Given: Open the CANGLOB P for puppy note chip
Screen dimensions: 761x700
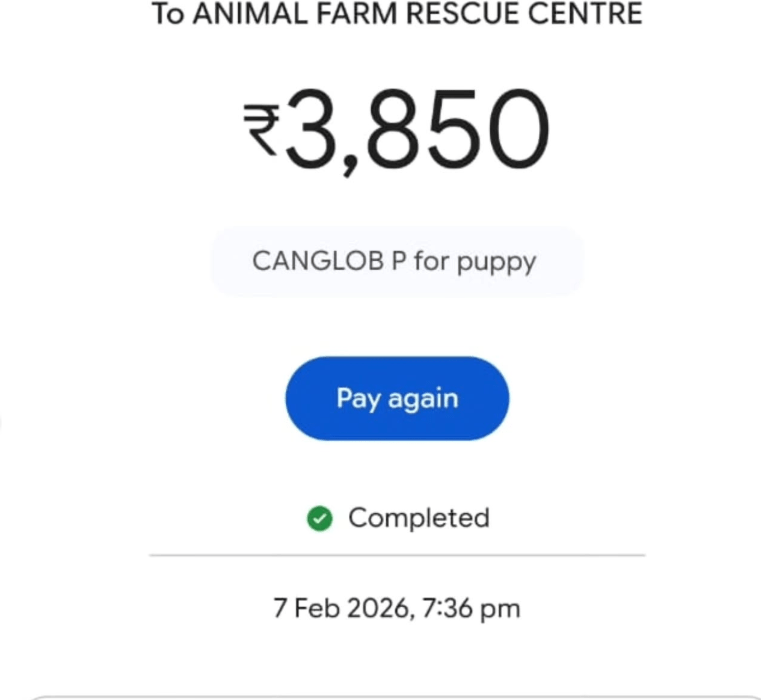Looking at the screenshot, I should tap(397, 262).
